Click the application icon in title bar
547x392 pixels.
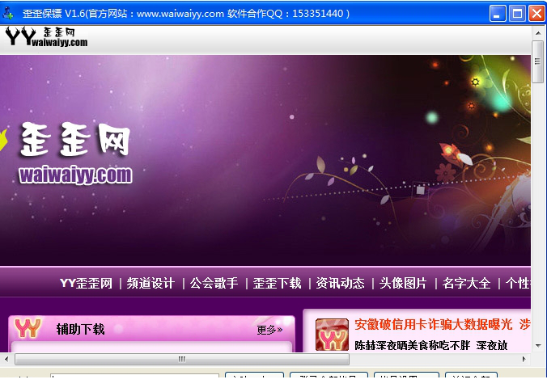(8, 13)
